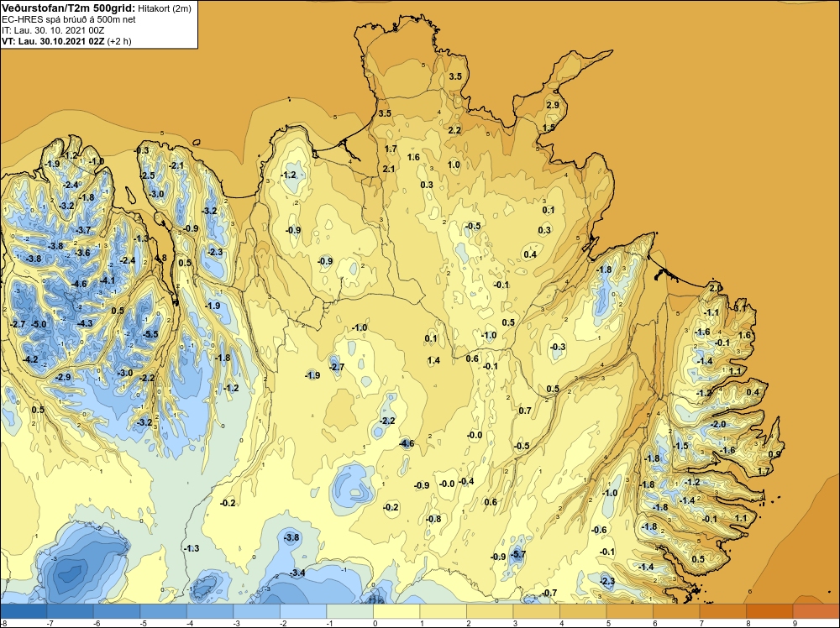Select the 7 to 8 legend color band

click(x=722, y=611)
